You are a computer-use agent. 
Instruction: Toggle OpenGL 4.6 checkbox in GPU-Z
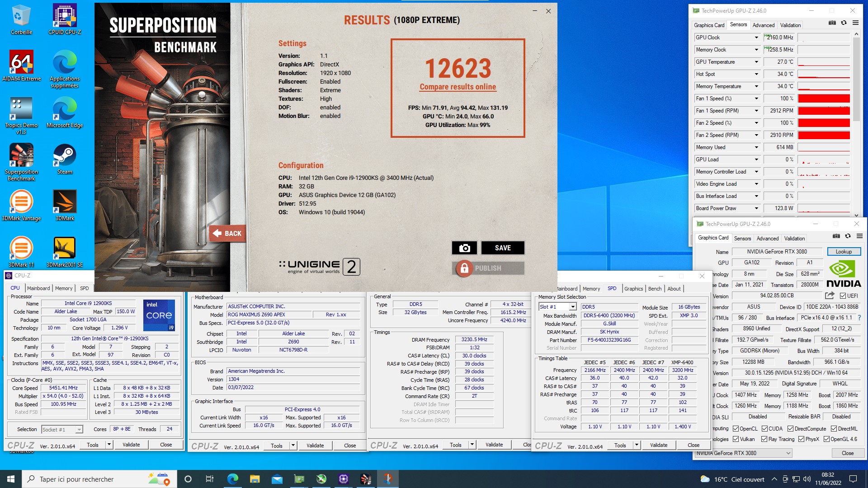tap(826, 439)
